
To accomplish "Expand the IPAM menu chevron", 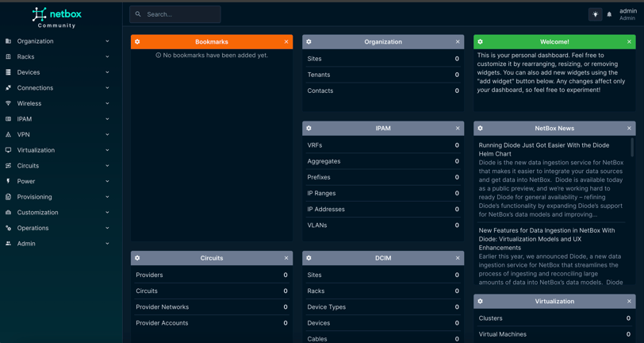I will pos(107,119).
